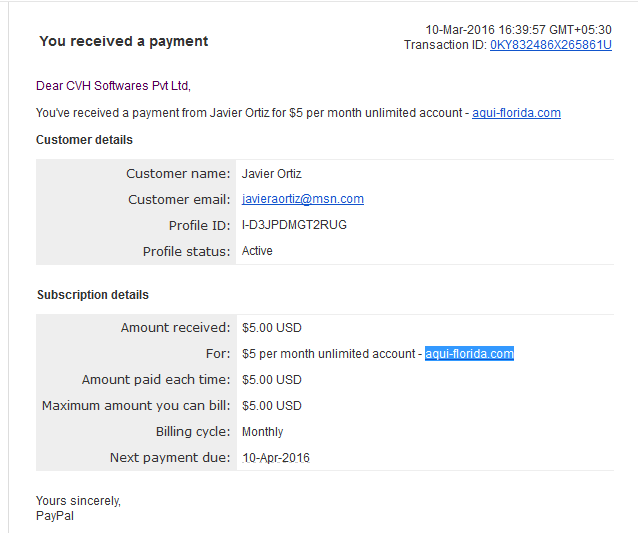Viewport: 638px width, 533px height.
Task: Click the highlighted aqui-florida.com link
Action: click(469, 354)
